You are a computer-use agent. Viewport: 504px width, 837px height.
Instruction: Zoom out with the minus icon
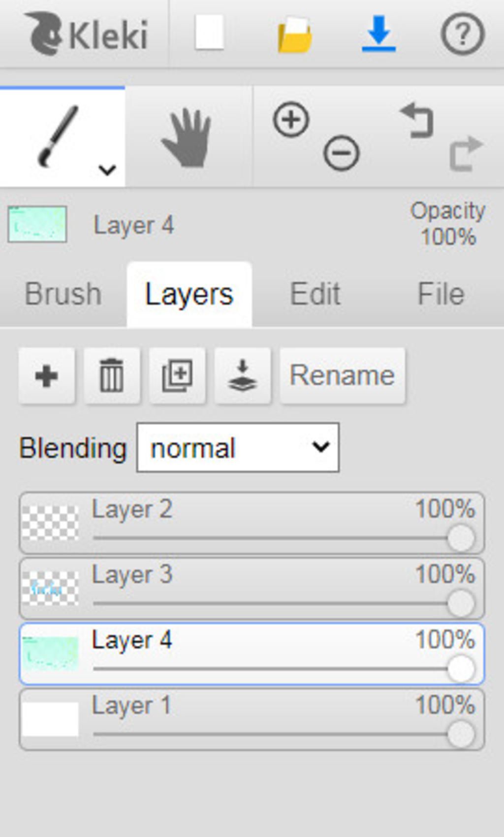(x=342, y=153)
